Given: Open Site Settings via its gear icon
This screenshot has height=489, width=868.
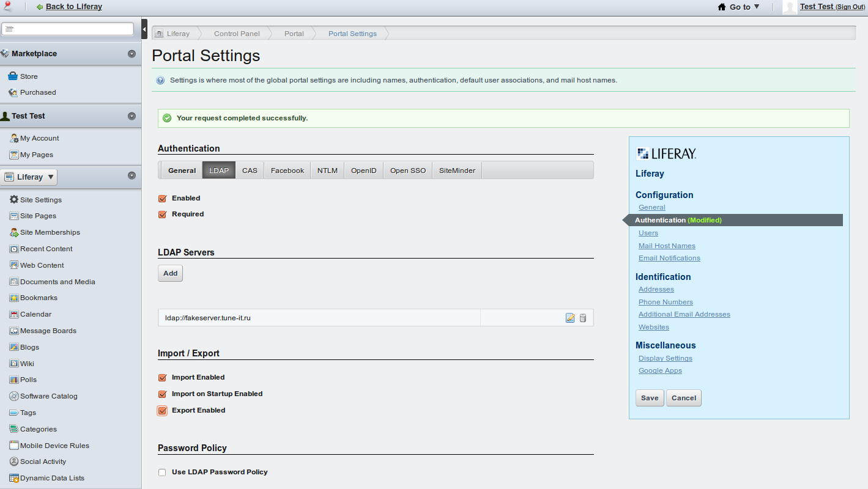Looking at the screenshot, I should click(14, 200).
